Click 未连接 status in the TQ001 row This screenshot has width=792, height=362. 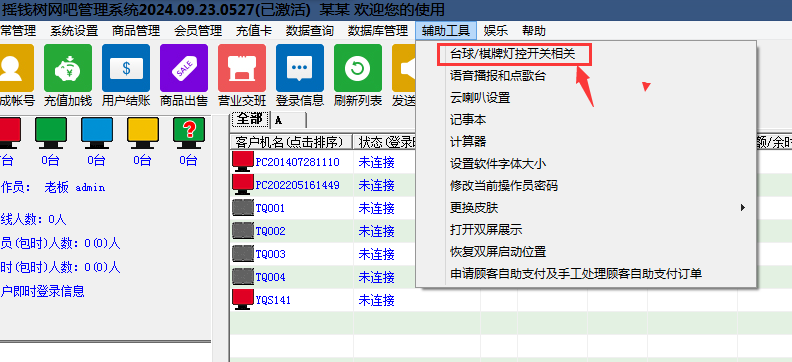pyautogui.click(x=376, y=208)
